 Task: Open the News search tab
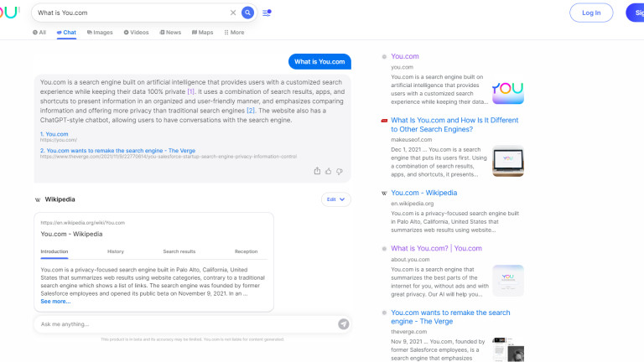point(170,32)
